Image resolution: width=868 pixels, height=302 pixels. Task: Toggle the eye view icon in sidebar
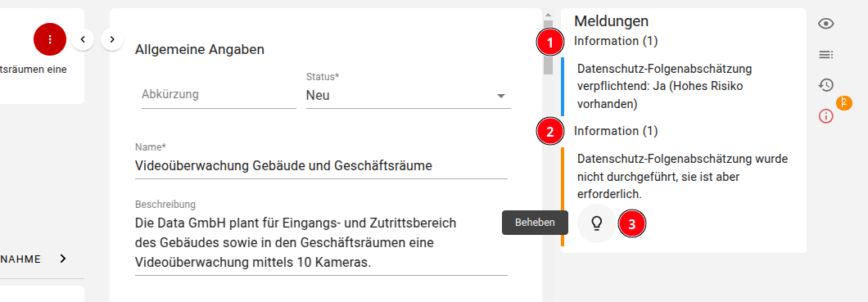[x=826, y=23]
